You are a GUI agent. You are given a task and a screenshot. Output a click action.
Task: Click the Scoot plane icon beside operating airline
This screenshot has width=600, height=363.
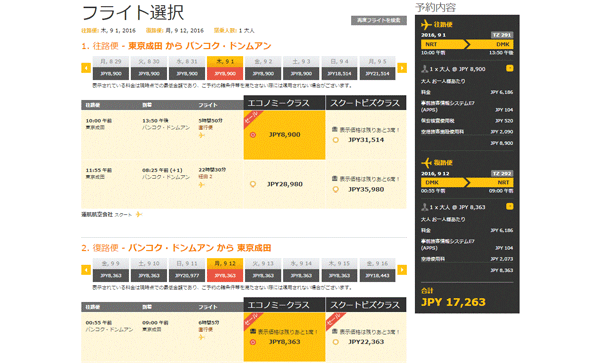pyautogui.click(x=139, y=215)
